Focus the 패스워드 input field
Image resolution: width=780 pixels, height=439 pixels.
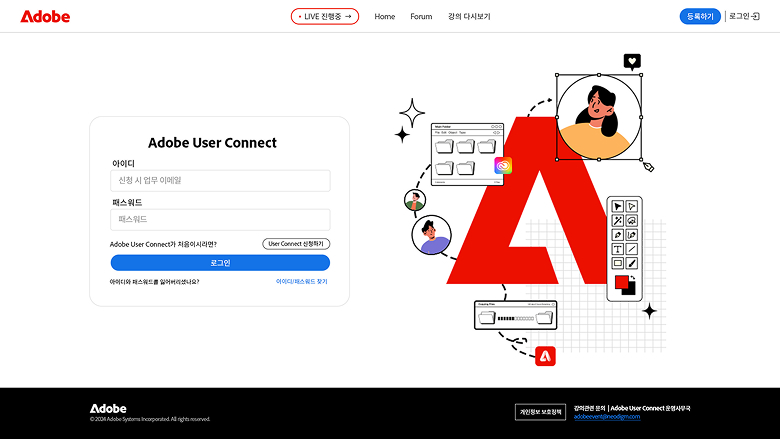220,219
